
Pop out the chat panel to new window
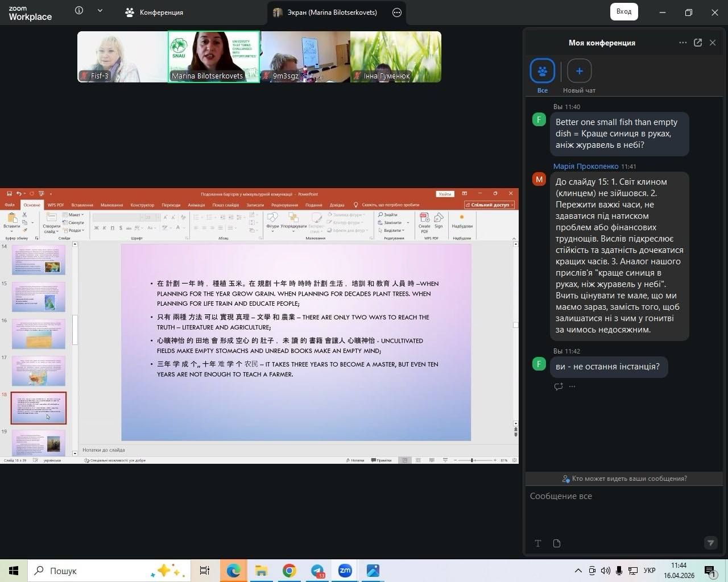[698, 43]
